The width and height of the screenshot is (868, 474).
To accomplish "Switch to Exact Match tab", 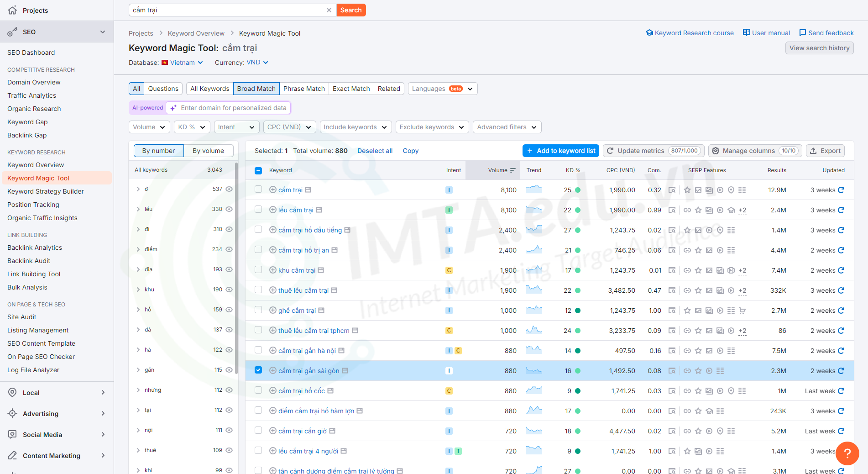I will (351, 89).
